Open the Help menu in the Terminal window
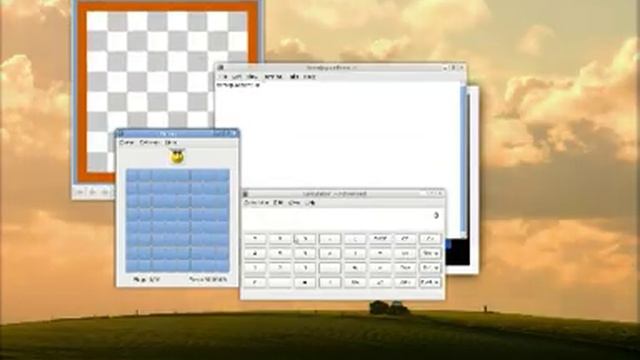This screenshot has width=640, height=360. click(309, 77)
